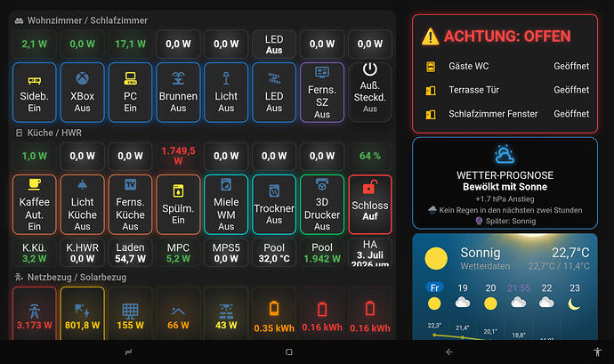Image resolution: width=614 pixels, height=364 pixels.
Task: Click the 64 % reading
Action: pyautogui.click(x=370, y=156)
